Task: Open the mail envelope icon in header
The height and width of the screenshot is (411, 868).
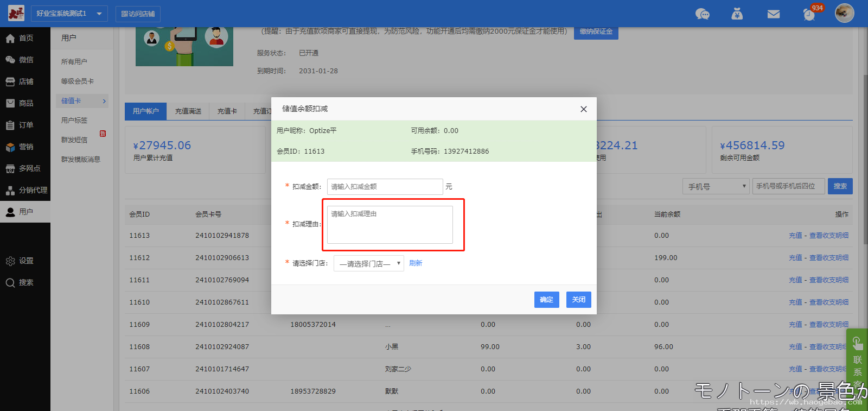Action: pos(774,14)
